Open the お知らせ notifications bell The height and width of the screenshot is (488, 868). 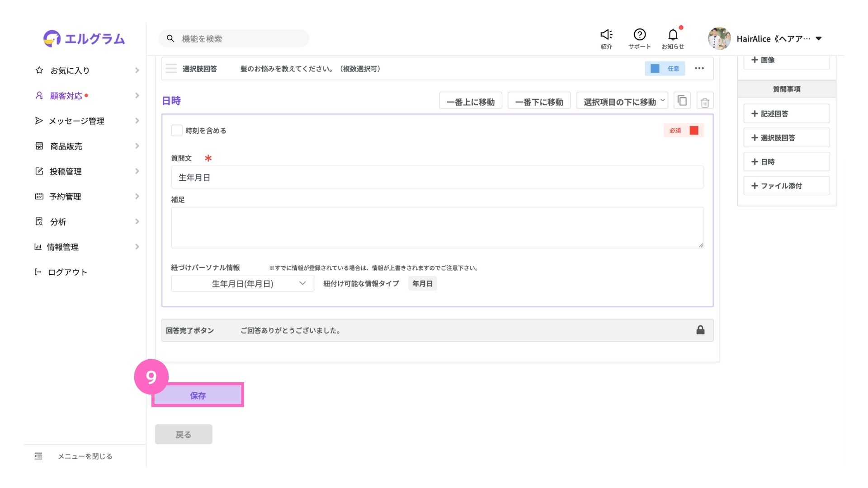coord(673,35)
